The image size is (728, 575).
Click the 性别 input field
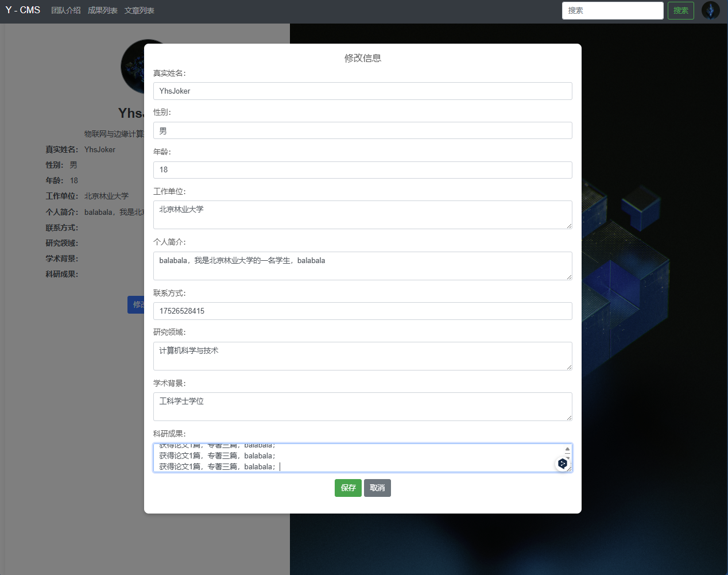pyautogui.click(x=362, y=130)
